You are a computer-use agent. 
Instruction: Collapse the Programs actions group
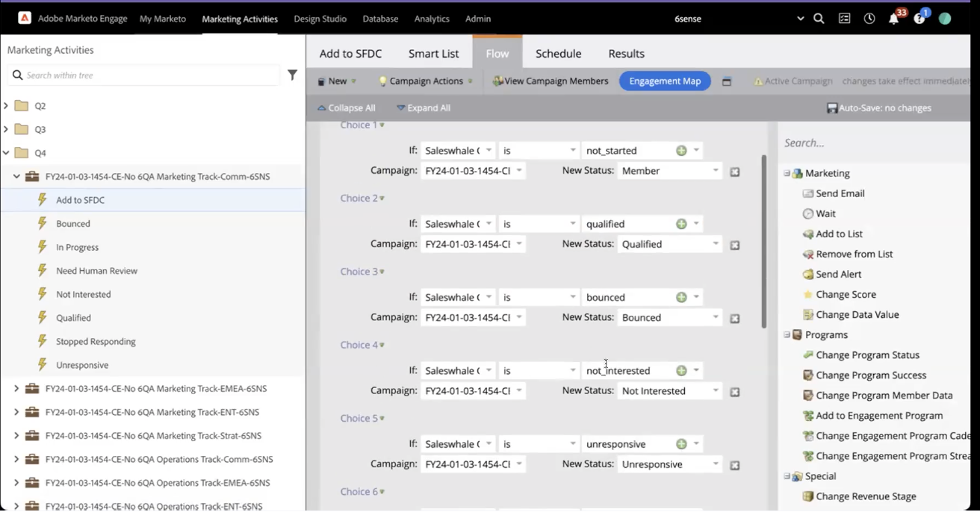click(787, 335)
